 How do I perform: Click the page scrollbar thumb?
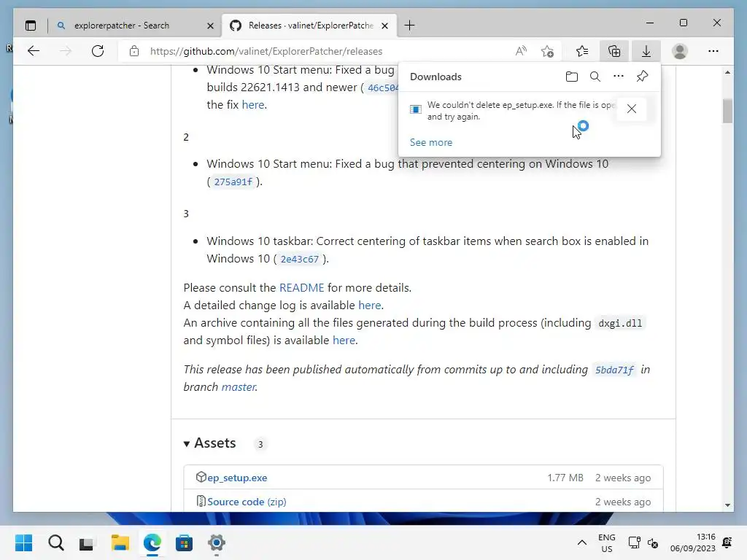727,111
